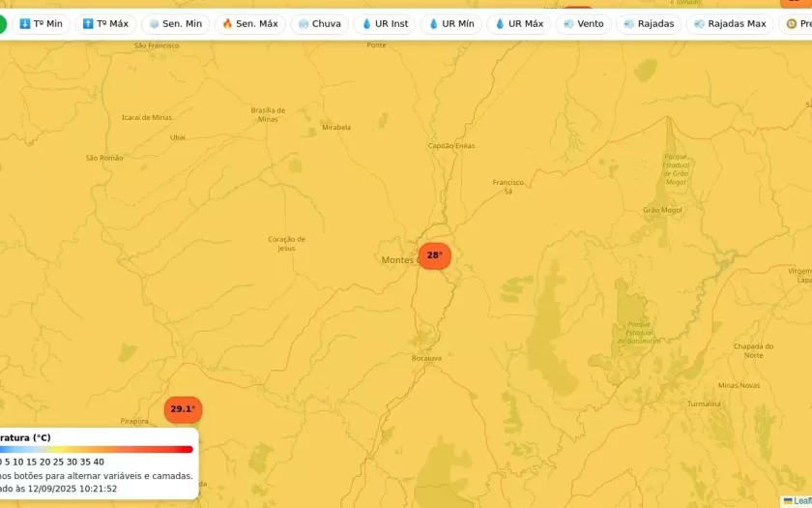Click the temperature color gradient scale
This screenshot has width=812, height=508.
[x=97, y=449]
